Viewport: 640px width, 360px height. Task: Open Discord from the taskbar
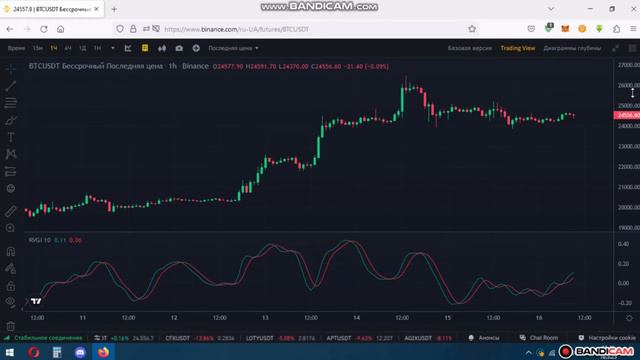click(80, 352)
